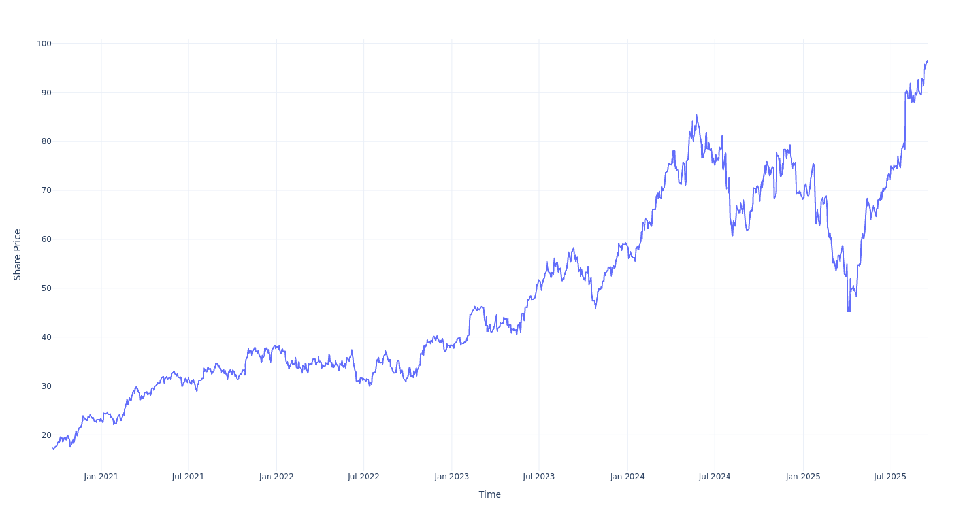The image size is (980, 523).
Task: Click the 'Time' x-axis title
Action: tap(489, 494)
